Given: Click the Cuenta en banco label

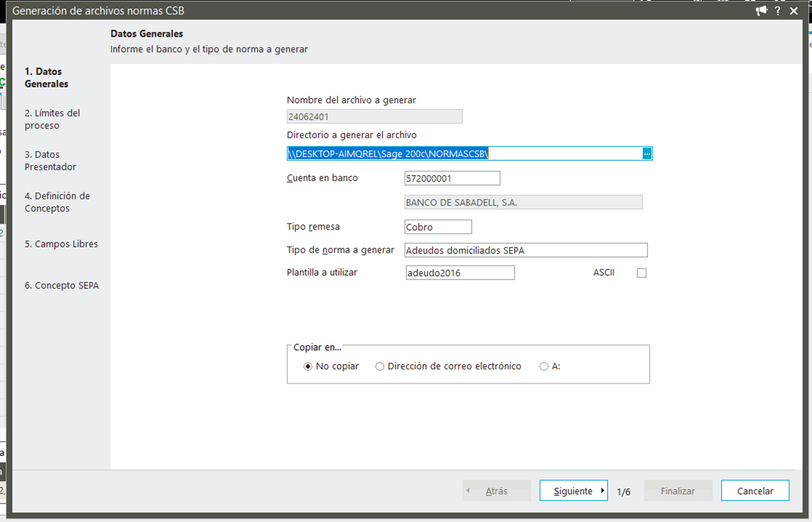Looking at the screenshot, I should [322, 178].
